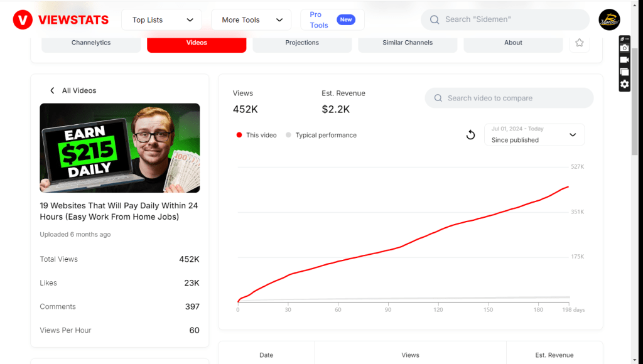Open the Earn $215 Daily video thumbnail
The height and width of the screenshot is (364, 643).
(x=120, y=148)
